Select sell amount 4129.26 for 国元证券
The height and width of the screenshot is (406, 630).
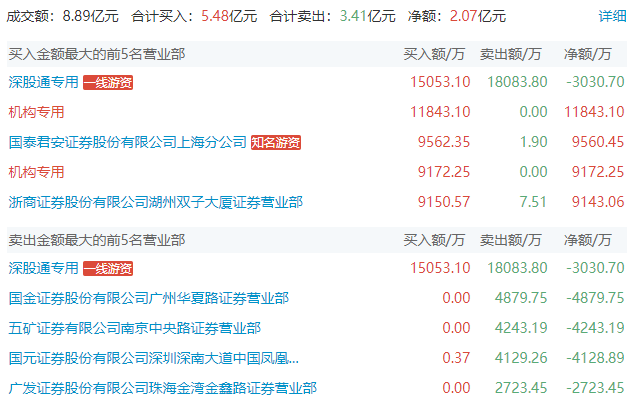pos(521,358)
